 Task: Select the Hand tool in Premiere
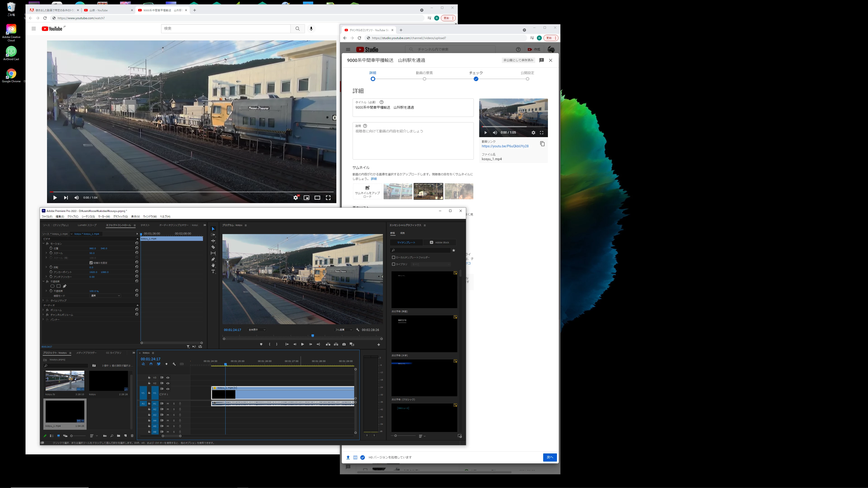[213, 265]
